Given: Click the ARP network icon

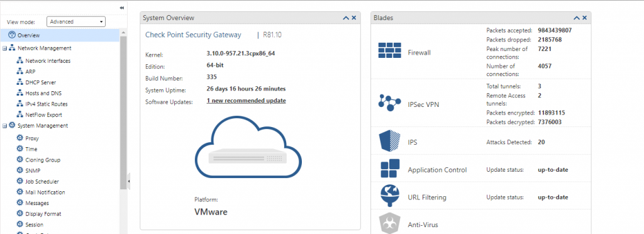Looking at the screenshot, I should click(x=19, y=72).
